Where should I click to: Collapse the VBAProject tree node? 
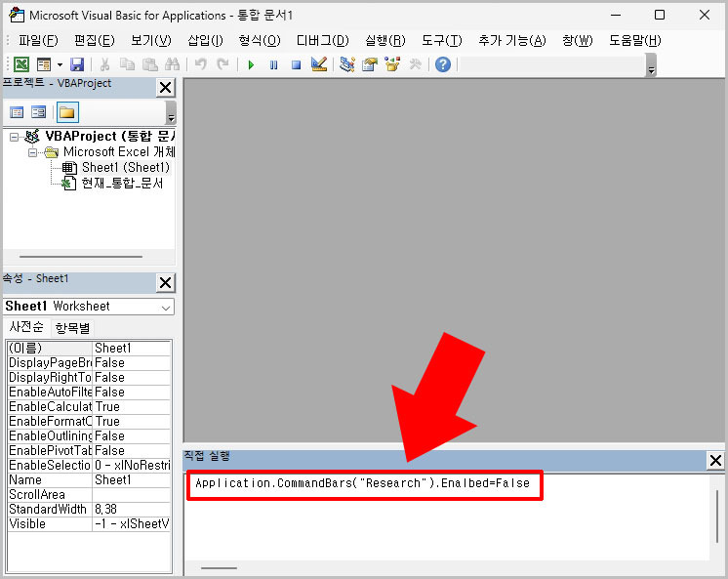(x=14, y=137)
